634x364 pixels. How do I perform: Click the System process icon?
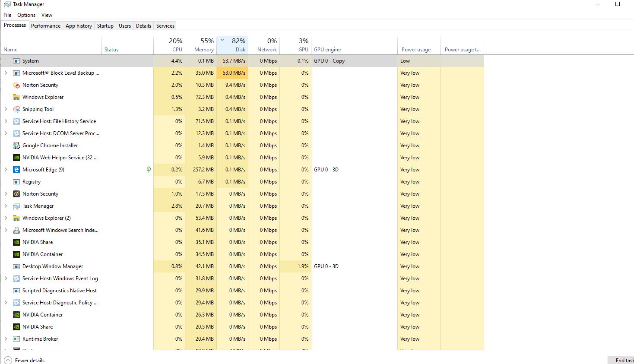[16, 61]
